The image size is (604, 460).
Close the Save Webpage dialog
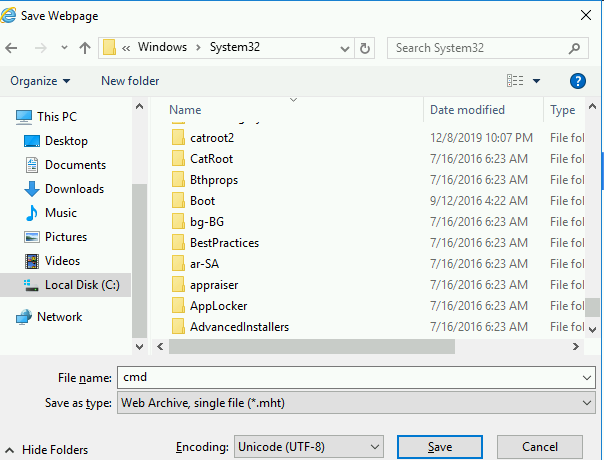click(x=586, y=15)
